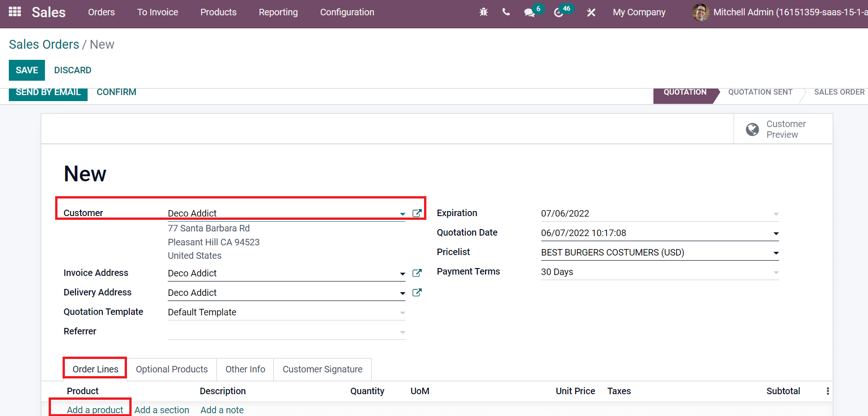Viewport: 868px width, 416px height.
Task: Open the Orders menu
Action: [x=101, y=12]
